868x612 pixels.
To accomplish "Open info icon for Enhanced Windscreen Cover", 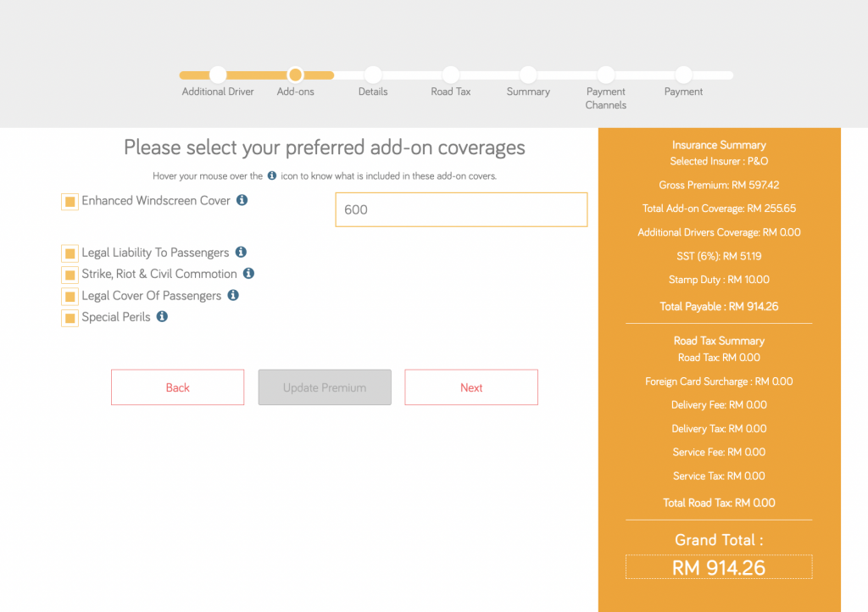I will click(x=242, y=200).
